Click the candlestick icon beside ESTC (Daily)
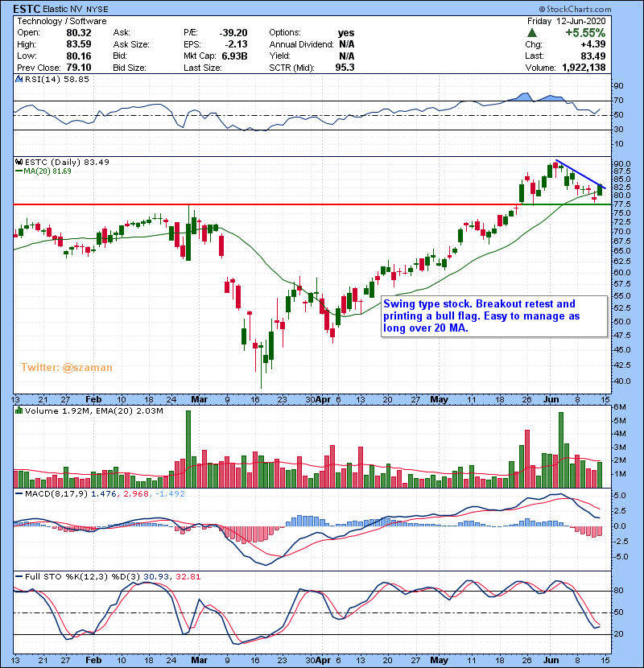Viewport: 644px width, 668px height. tap(19, 162)
